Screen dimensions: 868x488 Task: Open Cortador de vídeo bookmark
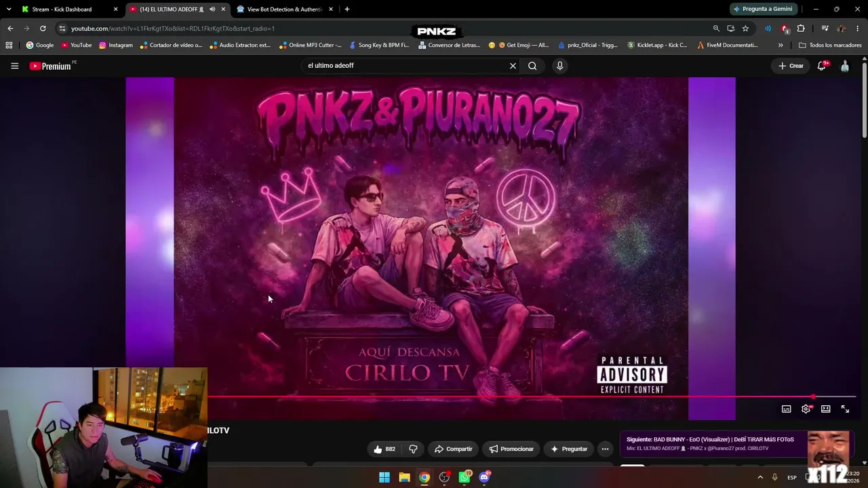(171, 45)
